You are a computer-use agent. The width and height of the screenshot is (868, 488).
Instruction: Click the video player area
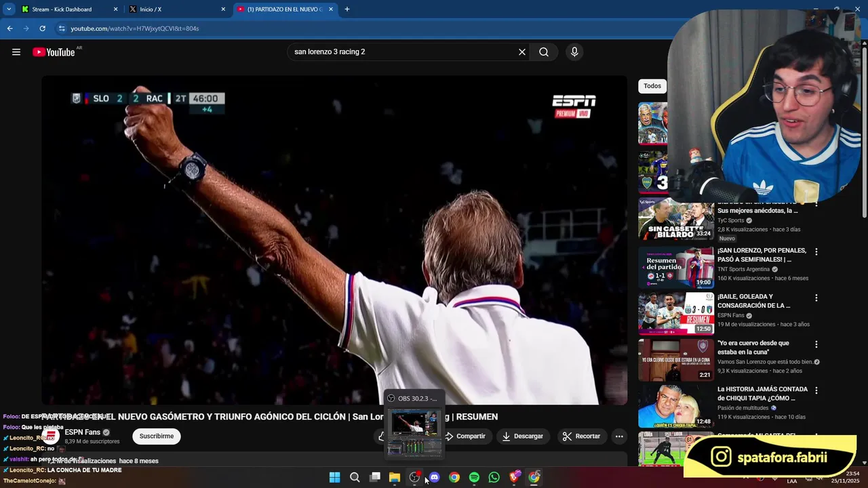coord(334,240)
